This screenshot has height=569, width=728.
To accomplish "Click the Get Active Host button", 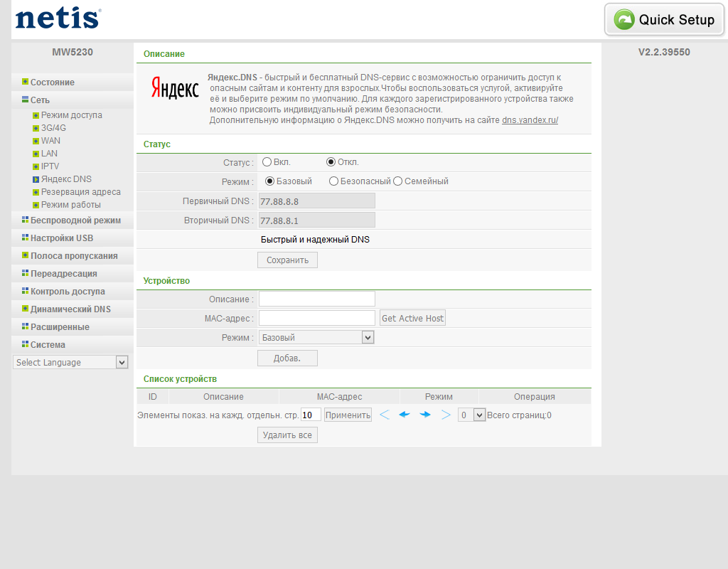I will coord(413,318).
